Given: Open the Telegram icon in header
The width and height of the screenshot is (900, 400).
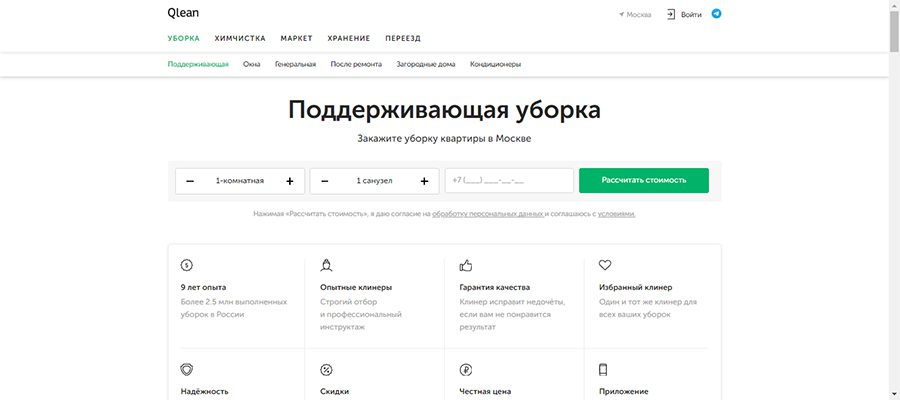Looking at the screenshot, I should [x=716, y=13].
